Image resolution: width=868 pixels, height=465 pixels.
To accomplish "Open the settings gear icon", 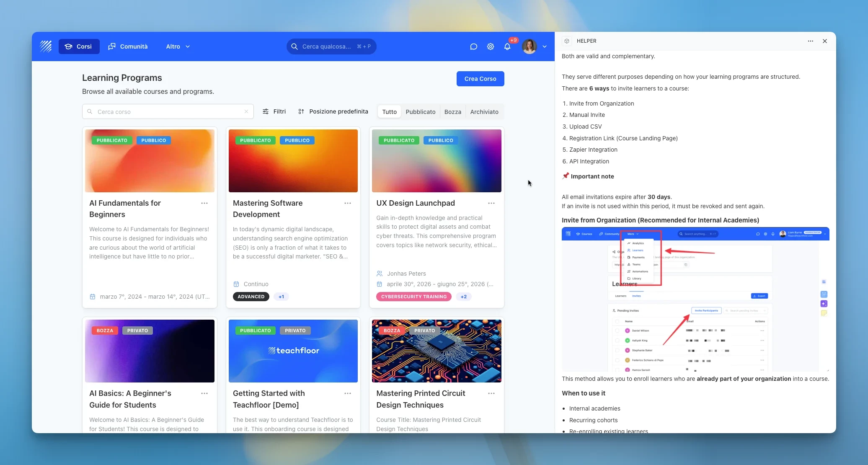I will pos(491,46).
